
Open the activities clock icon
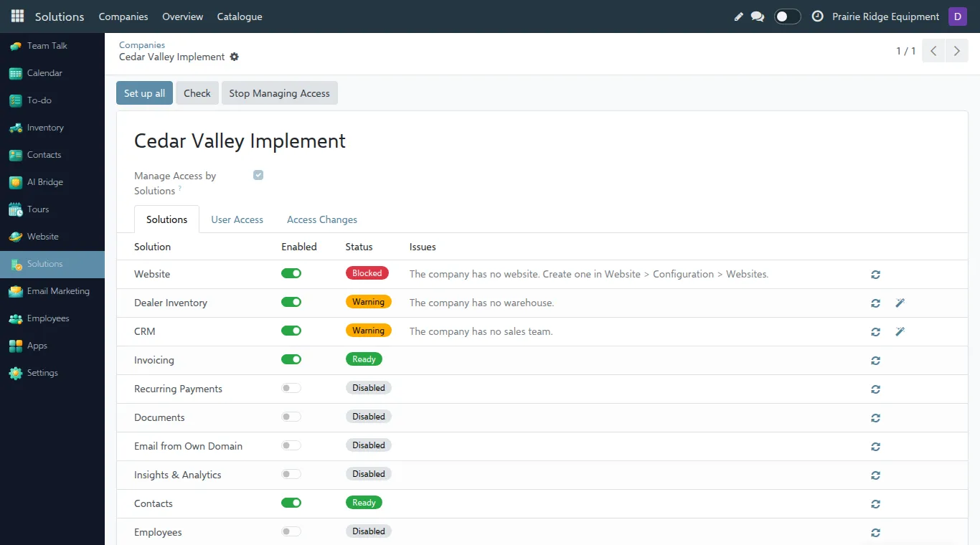[x=817, y=16]
